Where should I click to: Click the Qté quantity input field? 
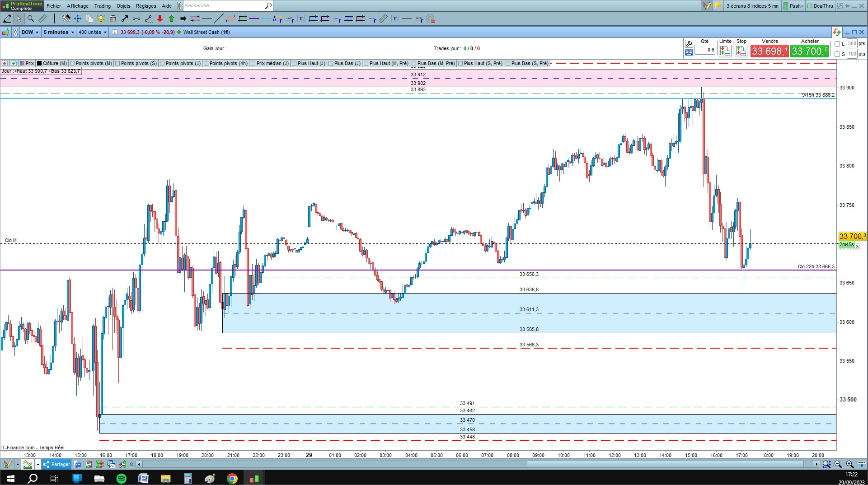[705, 50]
